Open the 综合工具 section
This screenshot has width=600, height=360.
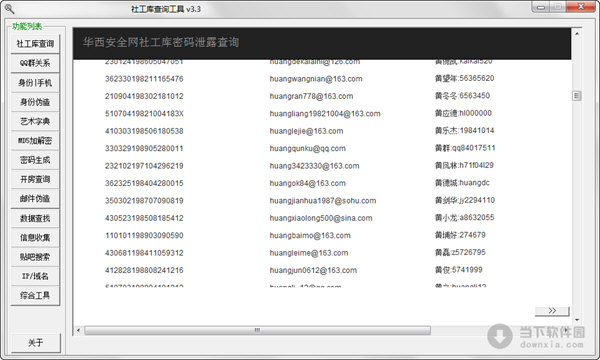[35, 296]
